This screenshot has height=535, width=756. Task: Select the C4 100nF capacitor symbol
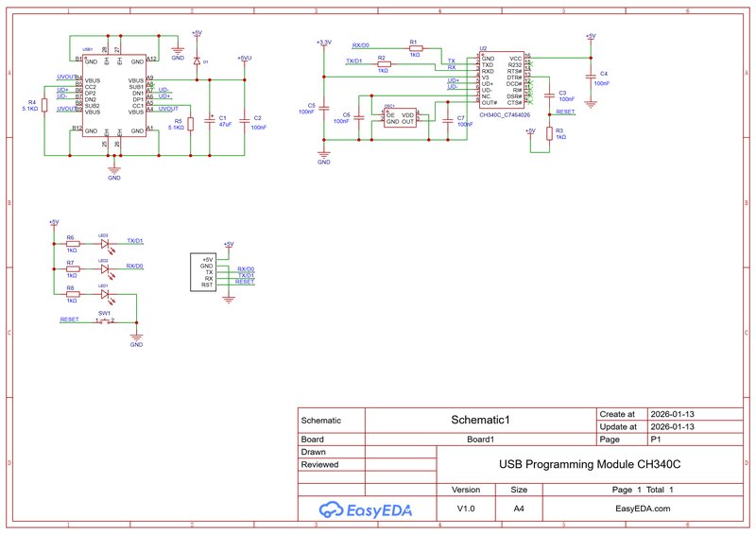[590, 78]
